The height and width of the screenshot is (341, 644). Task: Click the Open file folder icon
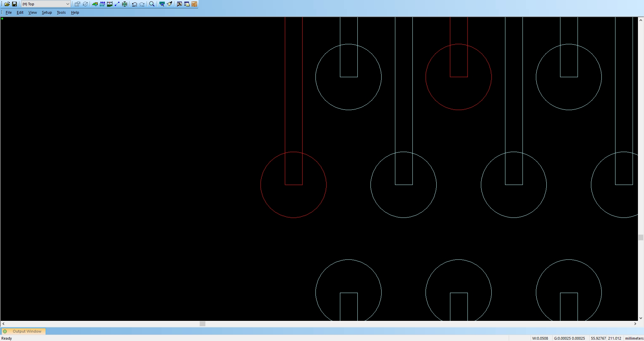[x=7, y=4]
